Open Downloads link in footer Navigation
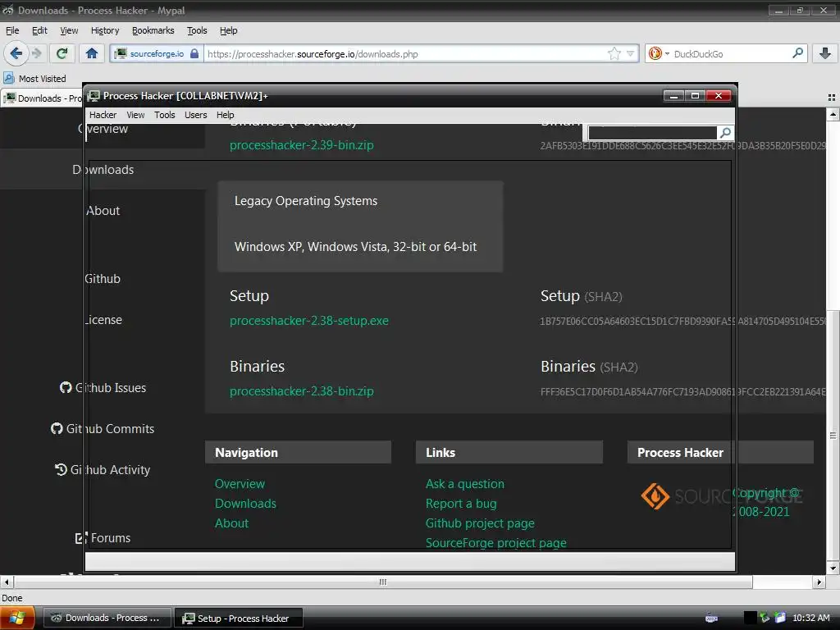This screenshot has width=840, height=630. (245, 503)
